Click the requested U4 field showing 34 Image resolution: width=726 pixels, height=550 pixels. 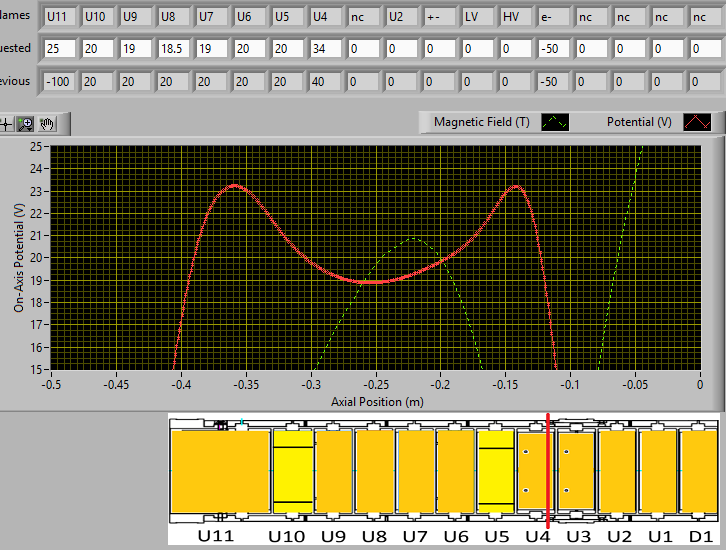click(325, 49)
